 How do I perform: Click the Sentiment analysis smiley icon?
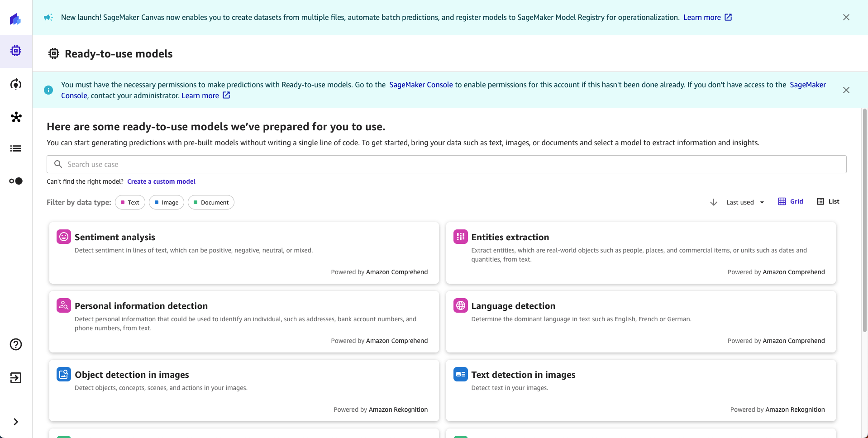(x=64, y=237)
